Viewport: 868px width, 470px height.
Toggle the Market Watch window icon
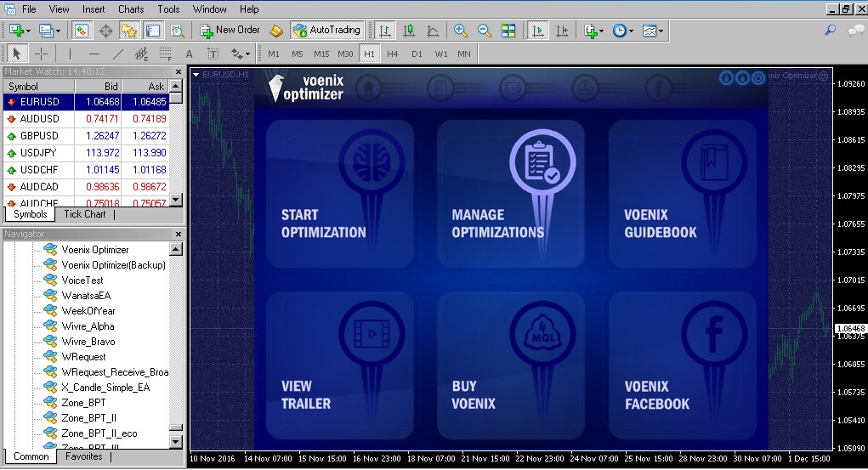coord(82,31)
